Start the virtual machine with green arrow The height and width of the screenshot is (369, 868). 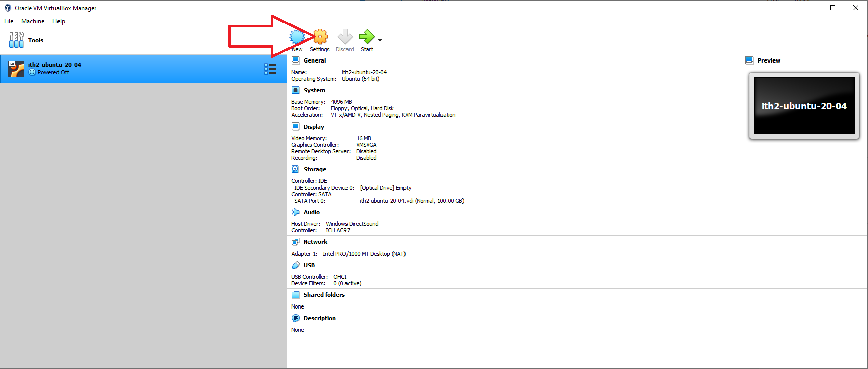367,37
